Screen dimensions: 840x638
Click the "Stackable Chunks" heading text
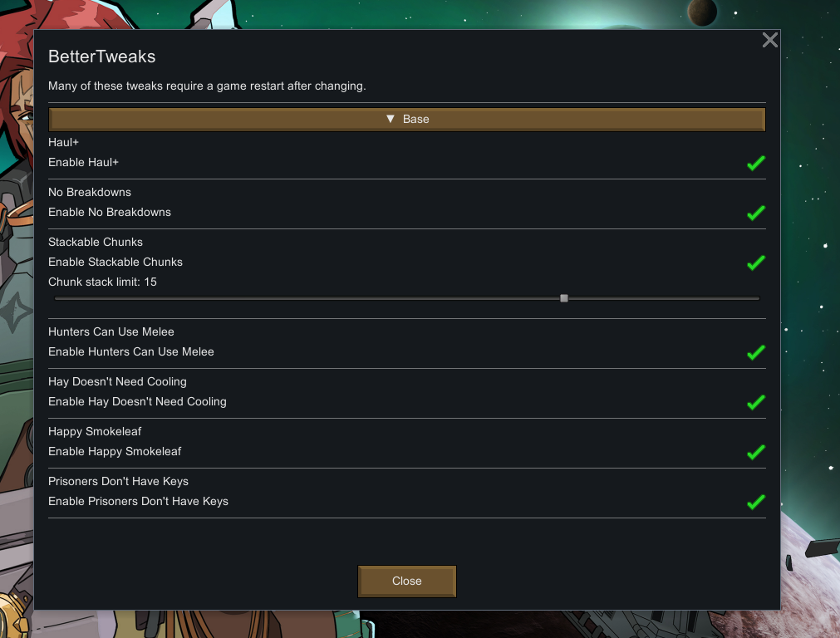click(x=96, y=242)
